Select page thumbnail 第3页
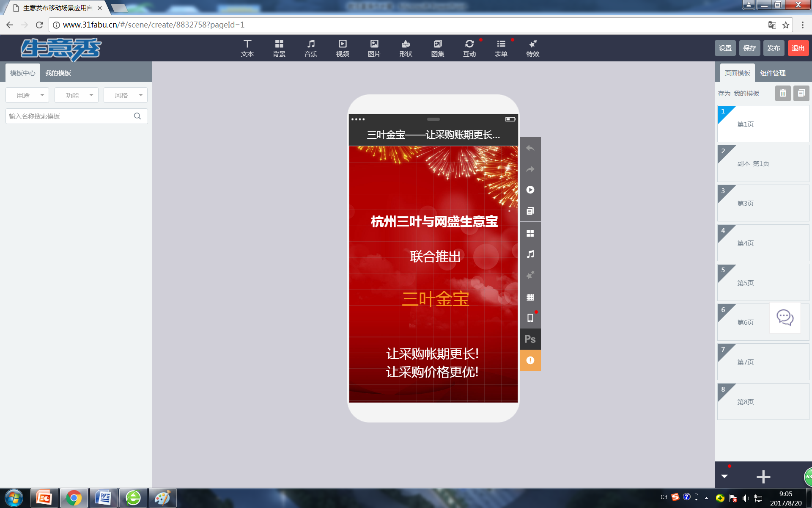This screenshot has width=812, height=508. coord(763,203)
